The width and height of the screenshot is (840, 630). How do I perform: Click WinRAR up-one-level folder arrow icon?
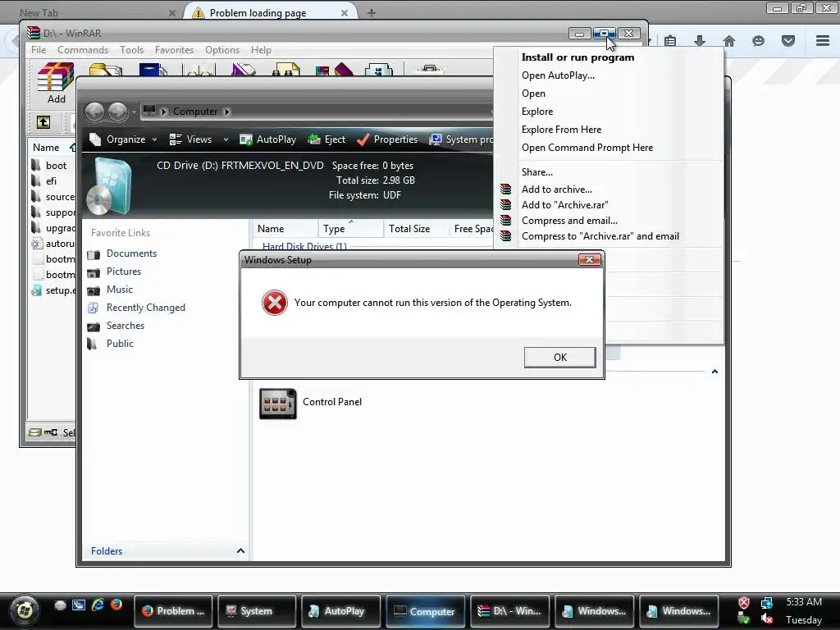tap(43, 122)
